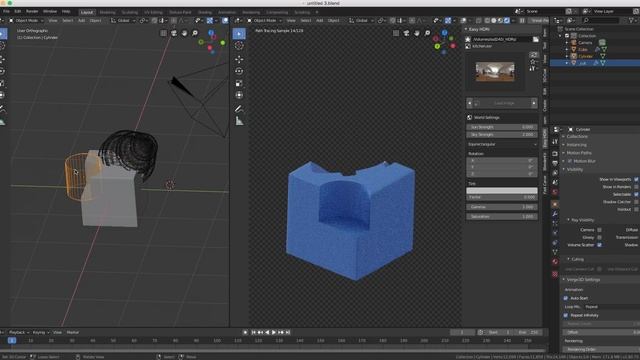The image size is (640, 360).
Task: Click the pan hand icon in left viewport
Action: tap(184, 33)
